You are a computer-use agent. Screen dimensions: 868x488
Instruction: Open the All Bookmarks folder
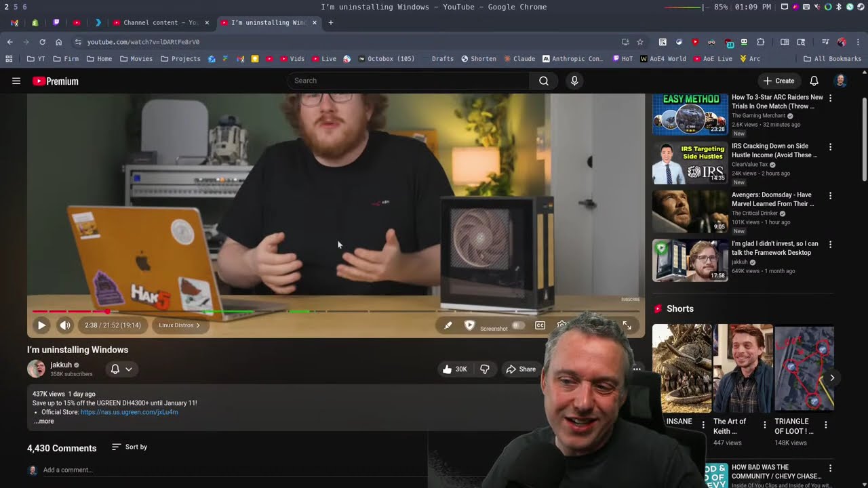832,59
